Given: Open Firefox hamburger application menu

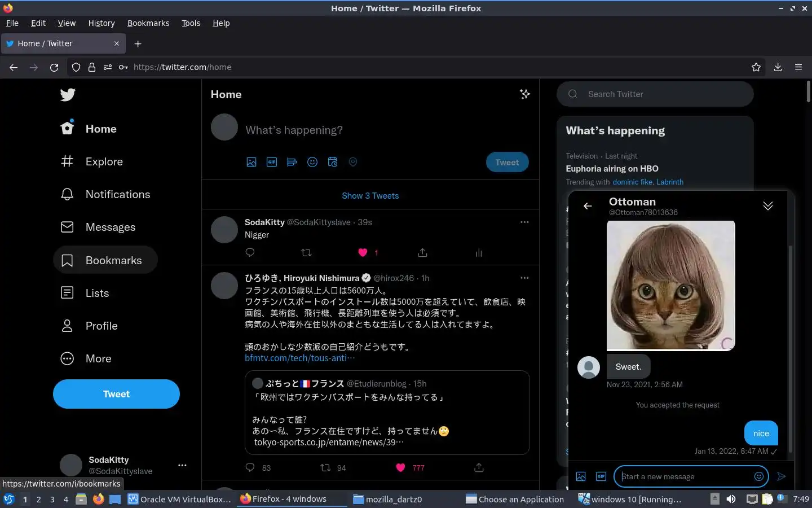Looking at the screenshot, I should [798, 67].
